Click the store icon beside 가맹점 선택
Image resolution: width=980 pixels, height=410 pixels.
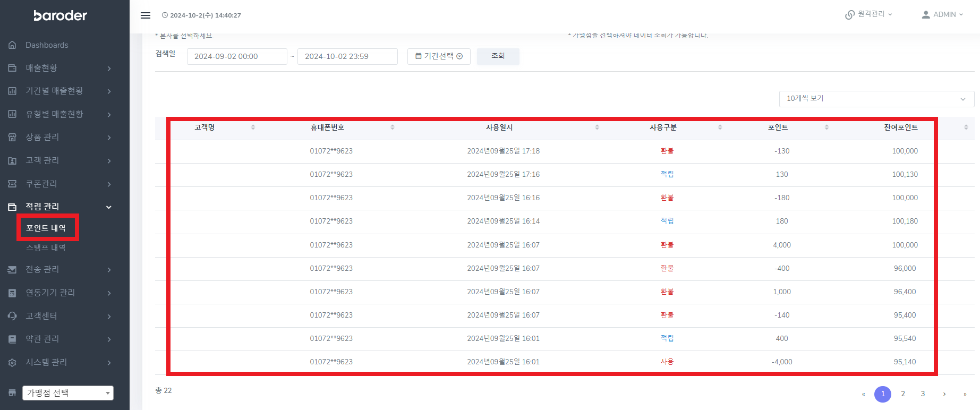pyautogui.click(x=12, y=393)
